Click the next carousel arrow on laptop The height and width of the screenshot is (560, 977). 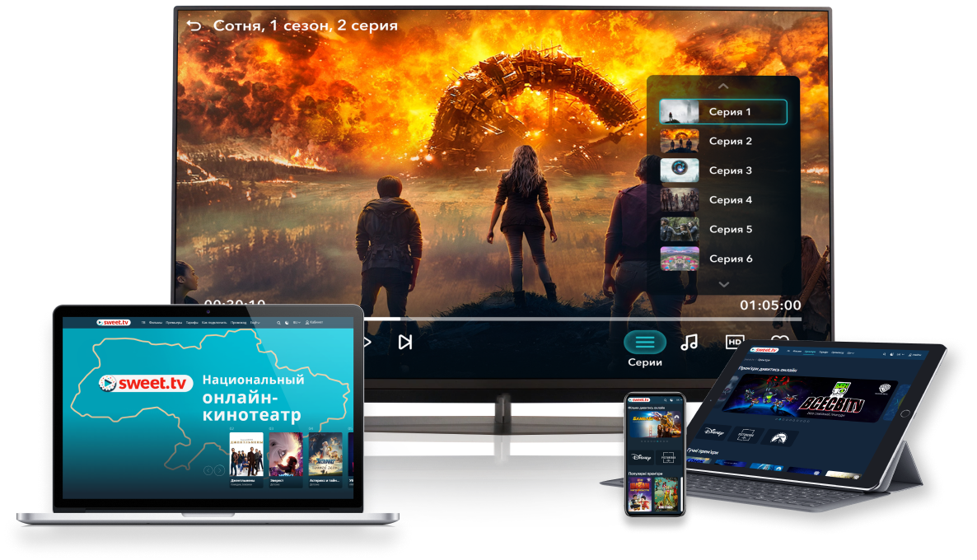pyautogui.click(x=220, y=470)
